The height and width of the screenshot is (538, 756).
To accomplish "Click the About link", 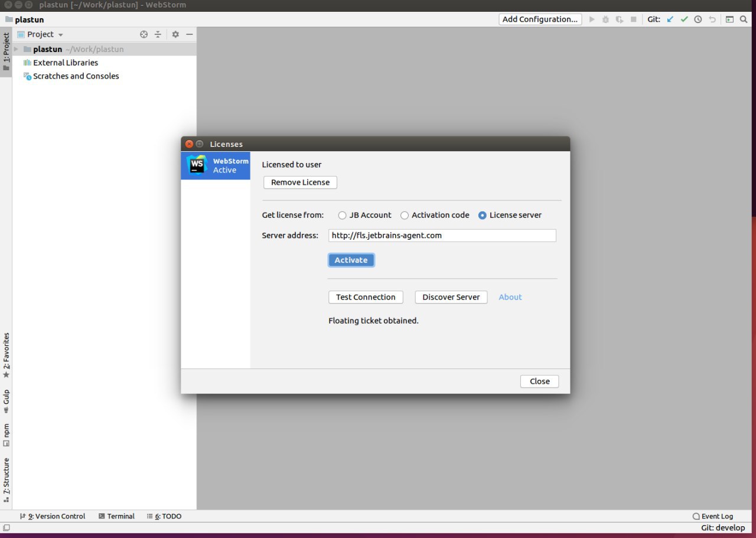I will point(510,297).
